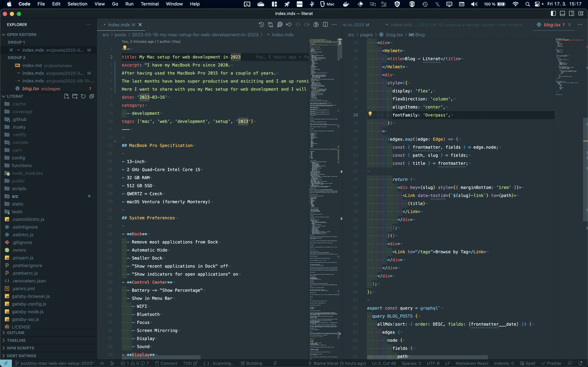The width and height of the screenshot is (588, 367).
Task: Open macOS Spotlight search icon in menu bar
Action: point(528,4)
